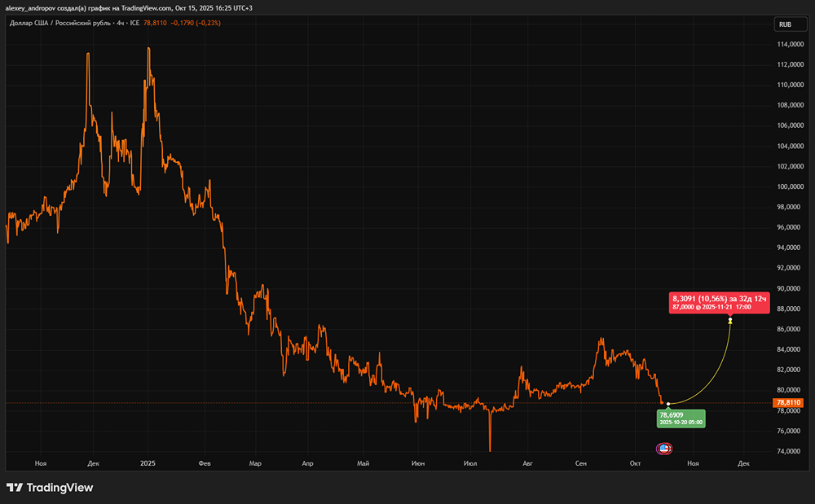Click the change value −0,1790 (−0,23%)
This screenshot has height=504, width=815.
click(196, 23)
